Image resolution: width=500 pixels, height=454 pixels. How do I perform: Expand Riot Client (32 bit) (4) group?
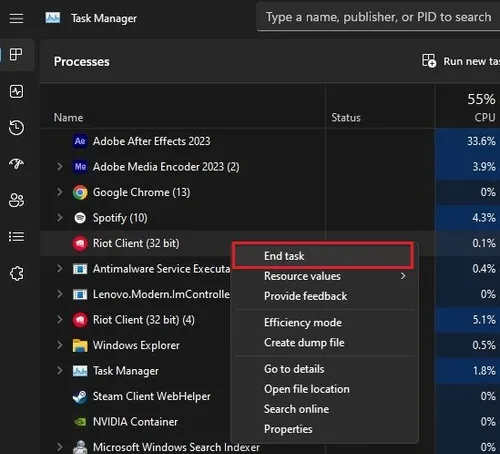[x=60, y=319]
